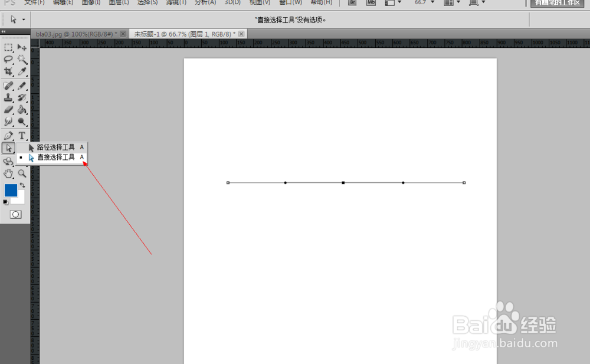Open the tool preset picker arrow icon

coord(14,19)
